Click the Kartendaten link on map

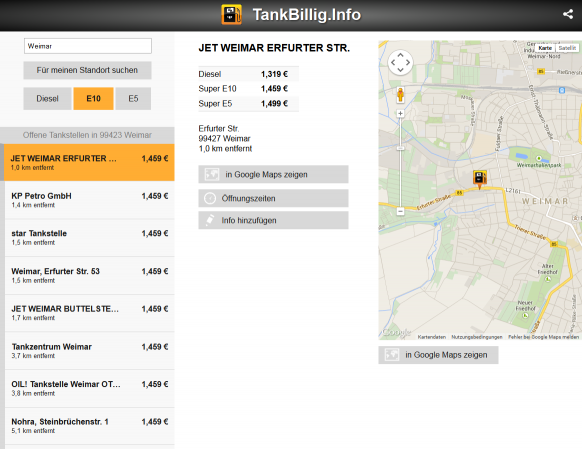(x=432, y=337)
